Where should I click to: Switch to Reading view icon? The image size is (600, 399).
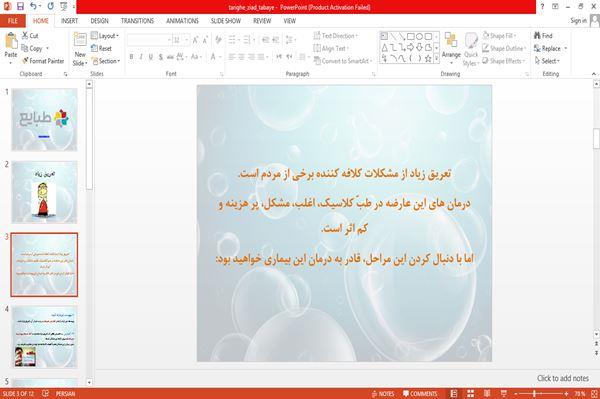[x=487, y=393]
